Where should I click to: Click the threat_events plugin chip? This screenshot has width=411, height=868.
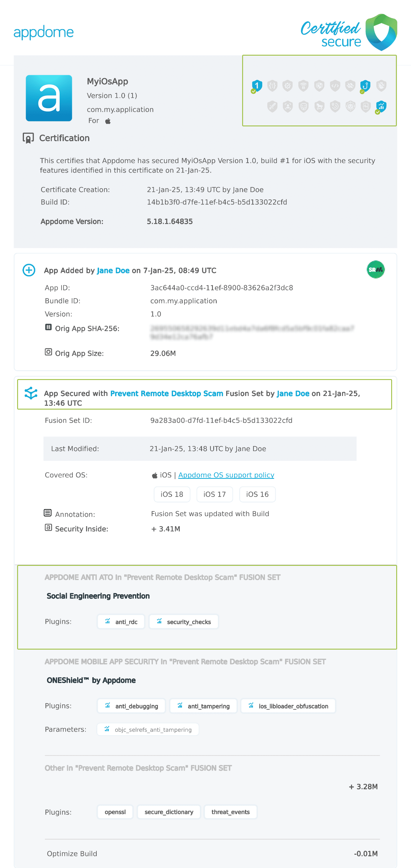pyautogui.click(x=230, y=812)
